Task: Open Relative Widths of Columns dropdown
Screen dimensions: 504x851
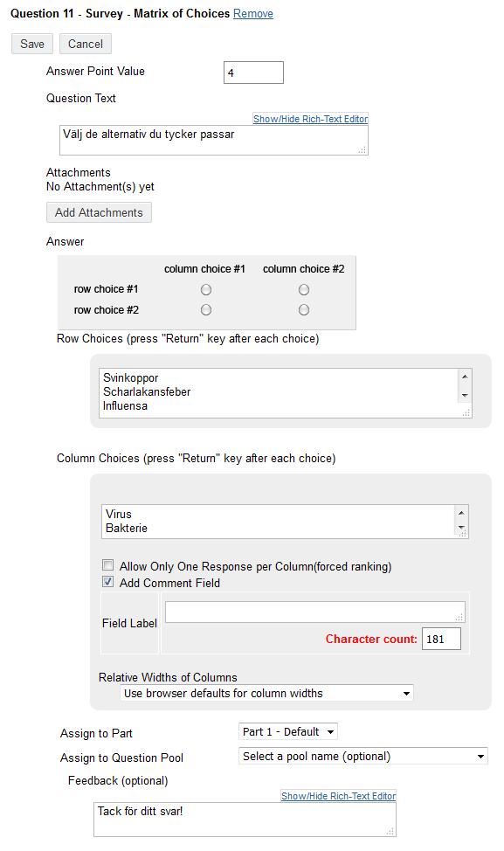Action: [266, 693]
